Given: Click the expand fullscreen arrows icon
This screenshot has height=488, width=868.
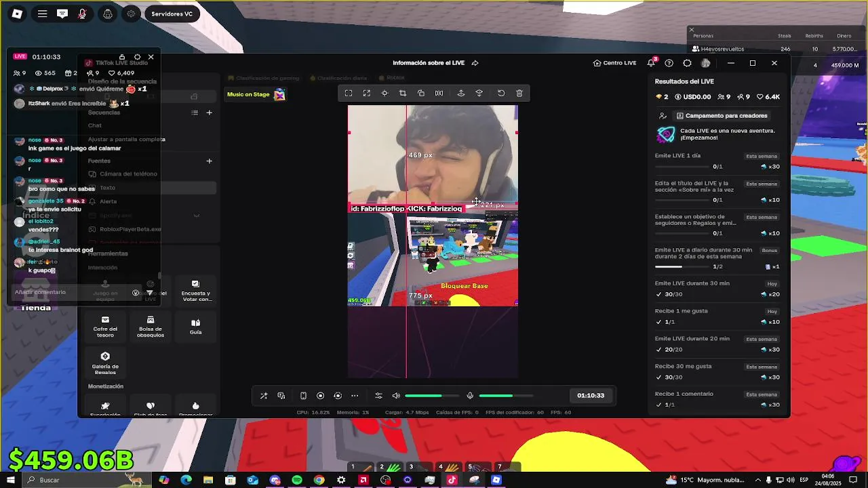Looking at the screenshot, I should (x=366, y=94).
